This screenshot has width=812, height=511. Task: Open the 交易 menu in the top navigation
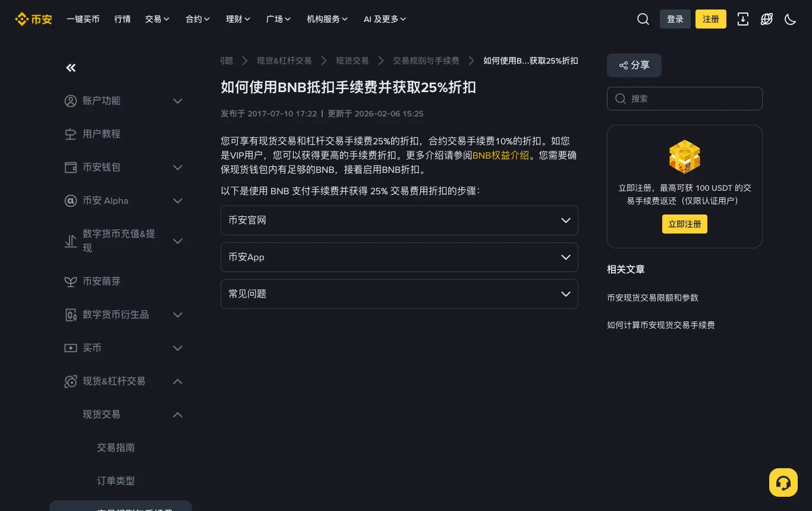[158, 19]
